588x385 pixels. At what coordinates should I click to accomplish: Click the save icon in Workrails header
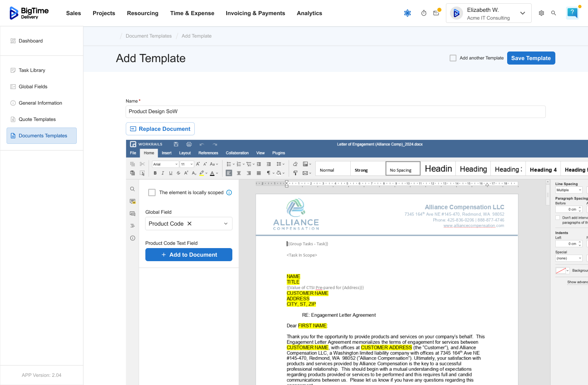click(176, 144)
